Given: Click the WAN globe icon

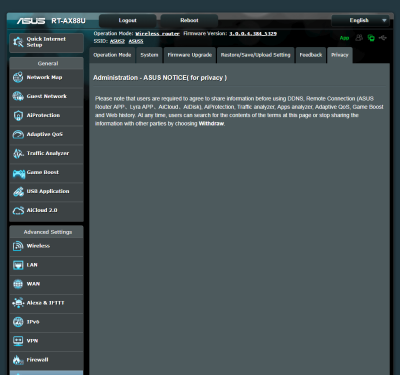Looking at the screenshot, I should pos(18,284).
